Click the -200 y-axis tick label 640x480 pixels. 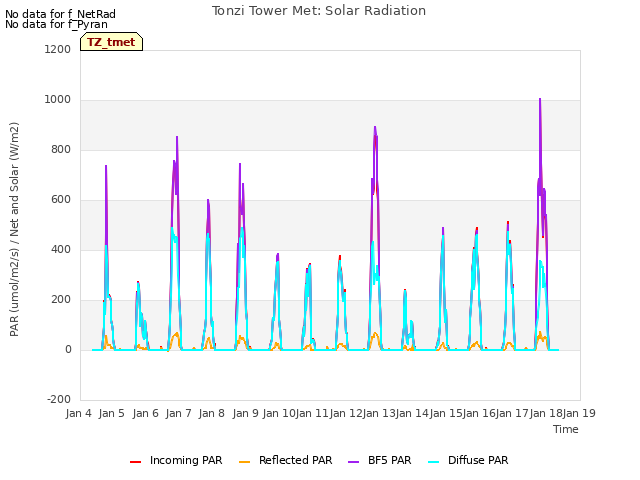click(x=59, y=399)
